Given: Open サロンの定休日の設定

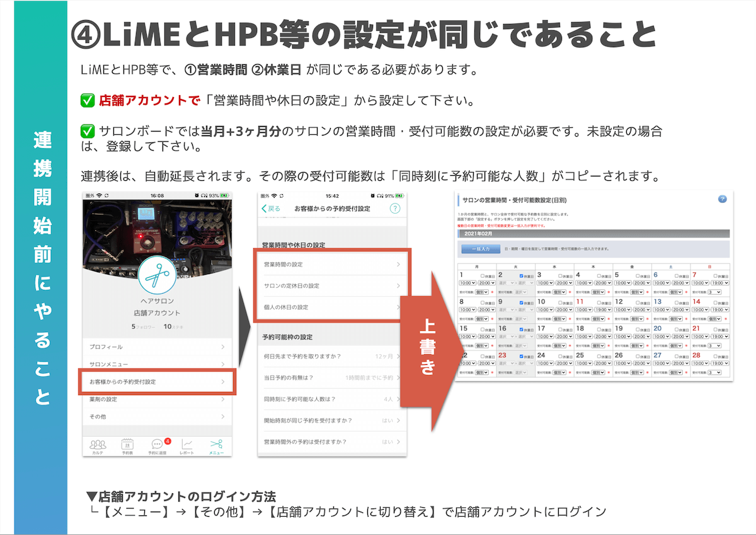Looking at the screenshot, I should (331, 285).
